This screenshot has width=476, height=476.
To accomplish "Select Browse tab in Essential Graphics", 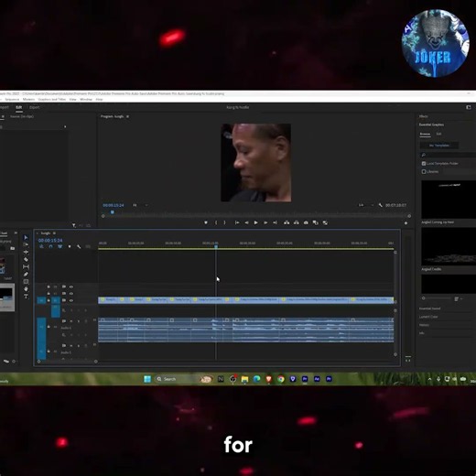I will [425, 134].
